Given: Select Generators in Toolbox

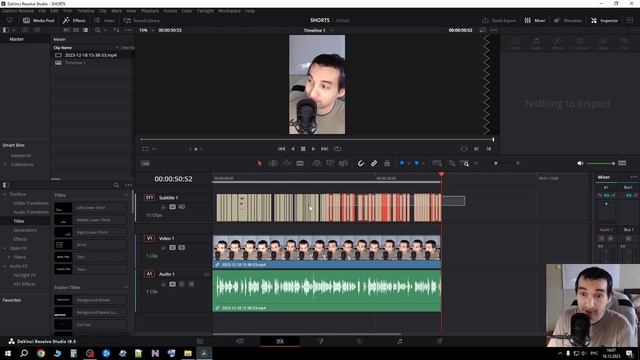Looking at the screenshot, I should (x=25, y=230).
